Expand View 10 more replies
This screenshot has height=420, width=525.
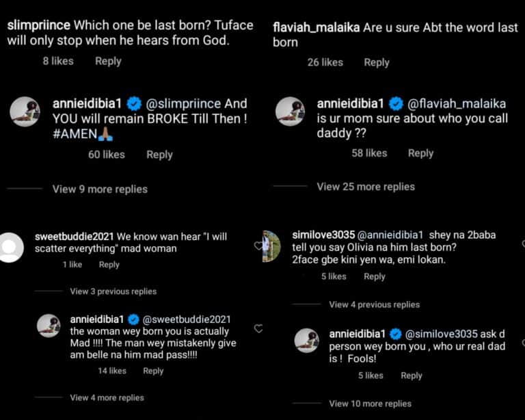pos(370,404)
